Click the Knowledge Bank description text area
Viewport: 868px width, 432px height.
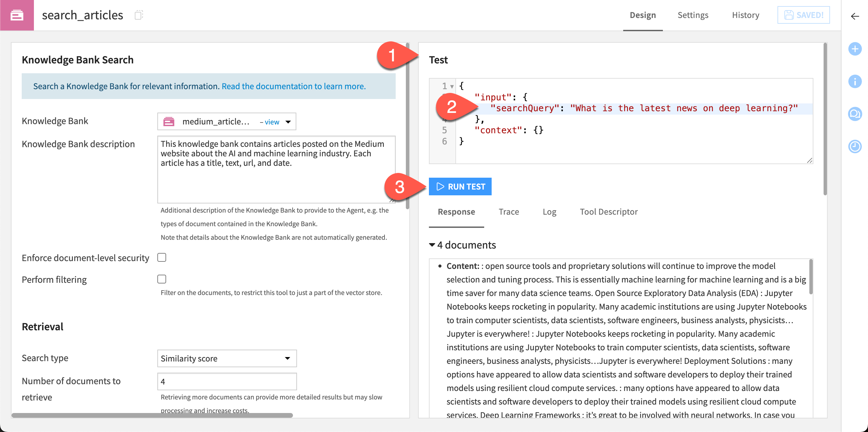coord(276,170)
